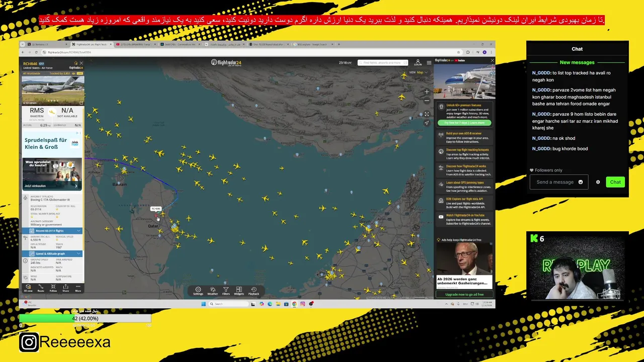Click the Sprudelspaß drinkmate ad banner

point(52,161)
